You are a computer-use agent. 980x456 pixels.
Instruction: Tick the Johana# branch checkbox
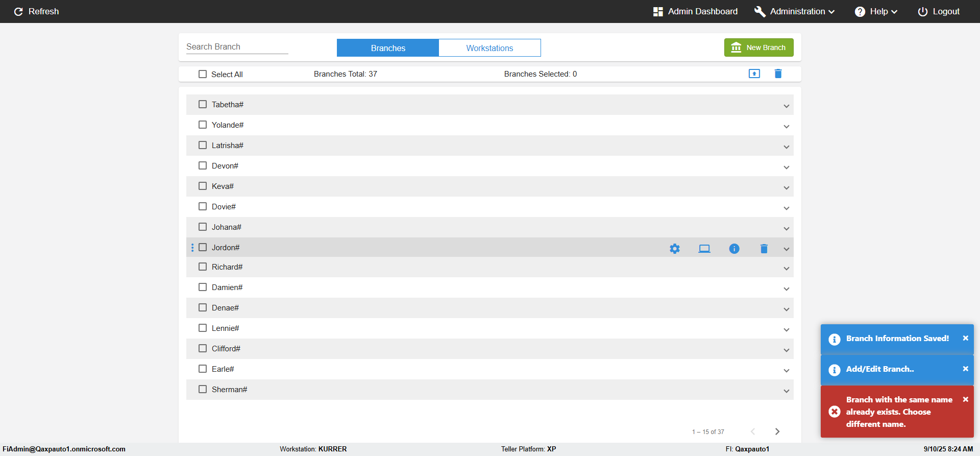(203, 227)
